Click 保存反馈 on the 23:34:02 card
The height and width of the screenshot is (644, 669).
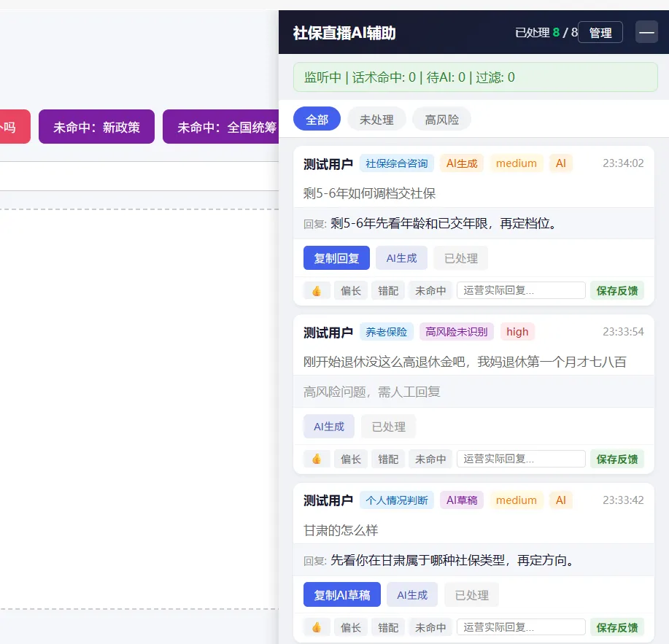tap(617, 291)
